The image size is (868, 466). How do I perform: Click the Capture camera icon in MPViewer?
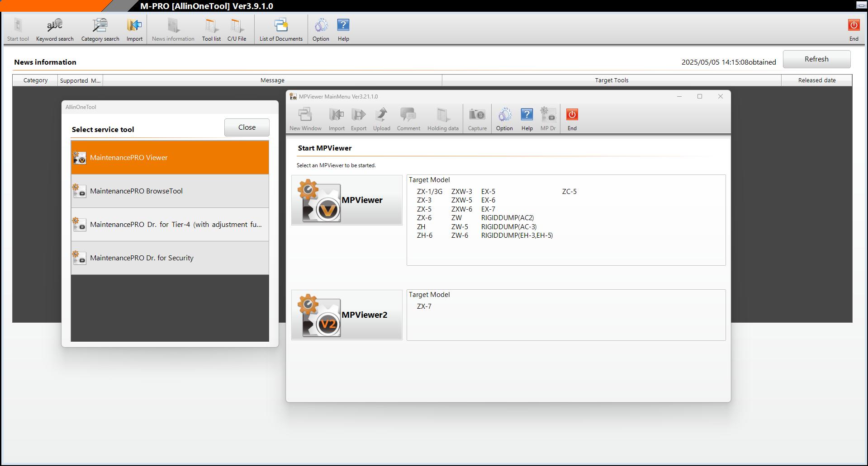click(x=477, y=119)
